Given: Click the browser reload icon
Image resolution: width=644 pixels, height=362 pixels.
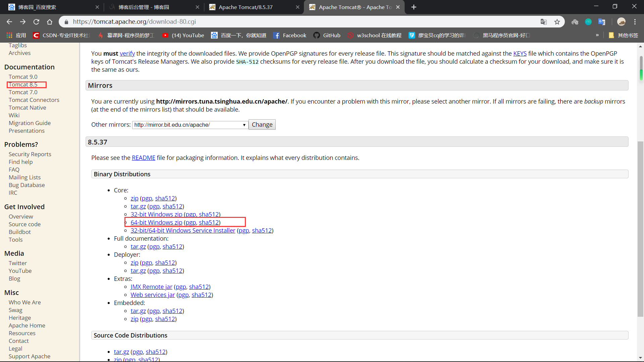Looking at the screenshot, I should 36,22.
